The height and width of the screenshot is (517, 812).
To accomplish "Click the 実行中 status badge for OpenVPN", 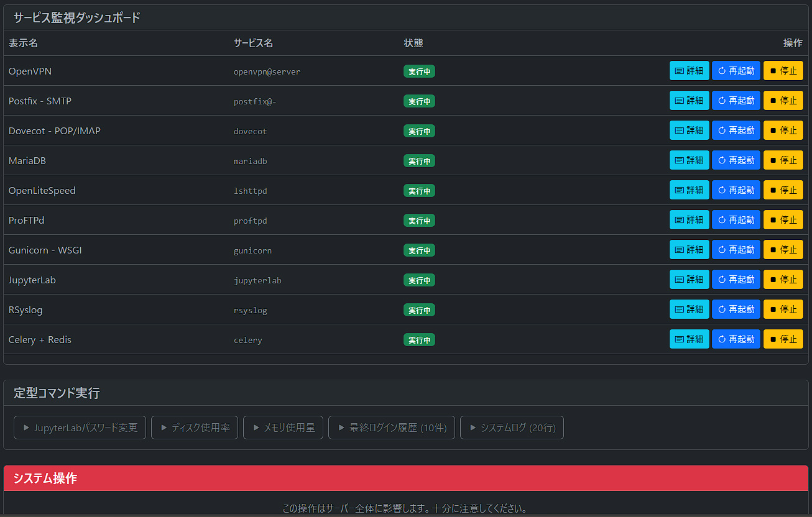I will 419,71.
